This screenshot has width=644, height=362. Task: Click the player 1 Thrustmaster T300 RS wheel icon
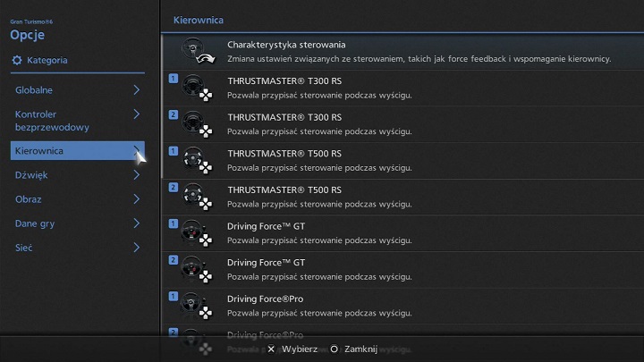[x=191, y=88]
